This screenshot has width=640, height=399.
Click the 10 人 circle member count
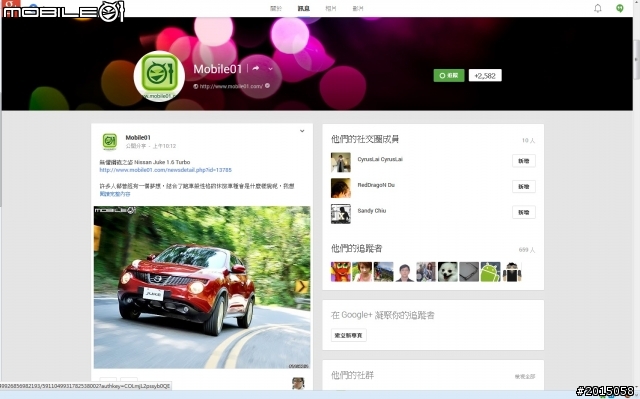(528, 140)
